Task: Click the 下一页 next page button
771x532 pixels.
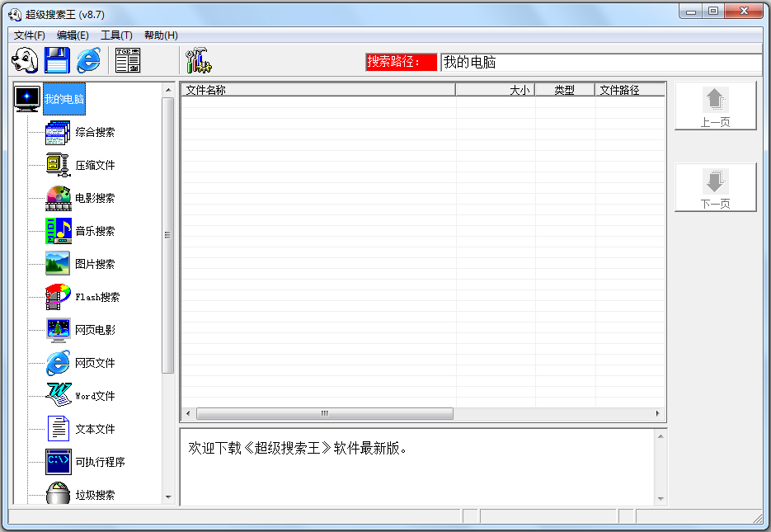Action: tap(715, 187)
